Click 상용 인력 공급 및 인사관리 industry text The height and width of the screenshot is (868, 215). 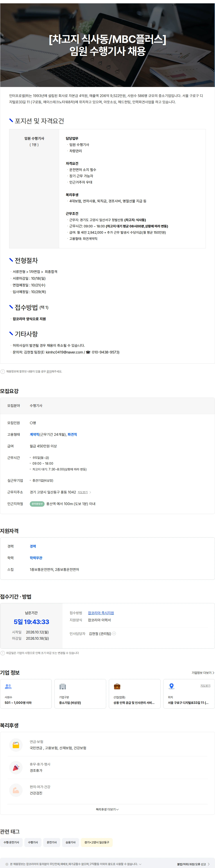pyautogui.click(x=134, y=703)
